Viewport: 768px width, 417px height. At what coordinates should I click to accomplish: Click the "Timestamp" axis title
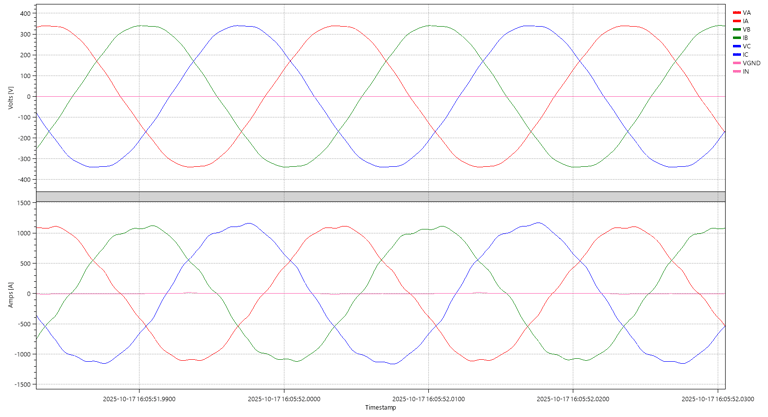381,408
